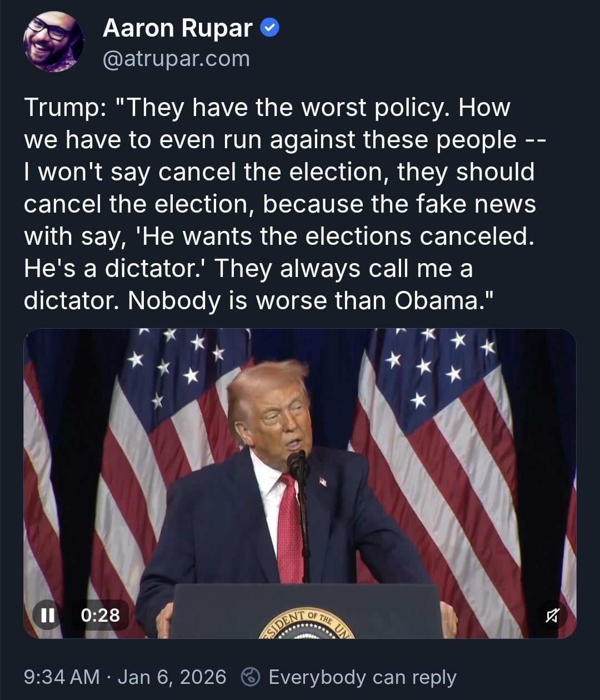Click the reply settings globe icon
This screenshot has width=600, height=700.
tap(251, 677)
